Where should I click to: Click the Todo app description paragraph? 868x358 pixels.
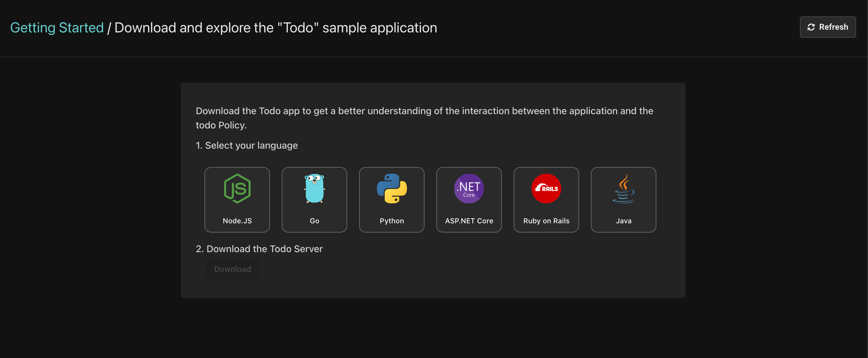coord(424,118)
